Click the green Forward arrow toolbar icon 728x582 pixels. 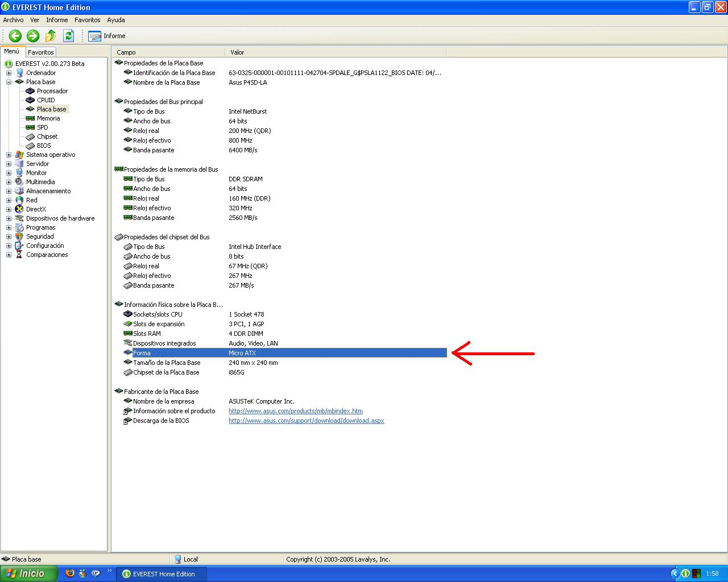tap(33, 36)
